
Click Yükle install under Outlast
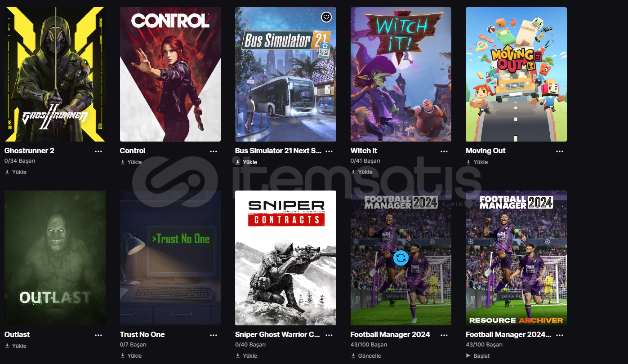[x=16, y=346]
